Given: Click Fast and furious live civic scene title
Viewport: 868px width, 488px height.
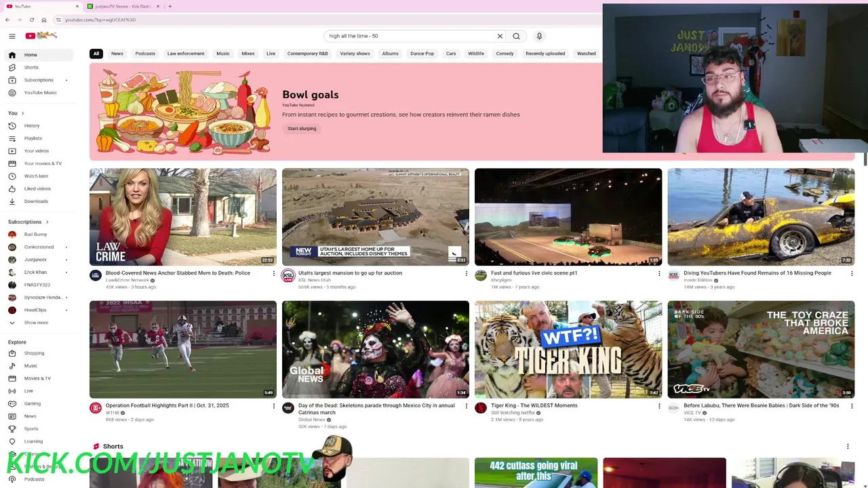Looking at the screenshot, I should click(534, 273).
